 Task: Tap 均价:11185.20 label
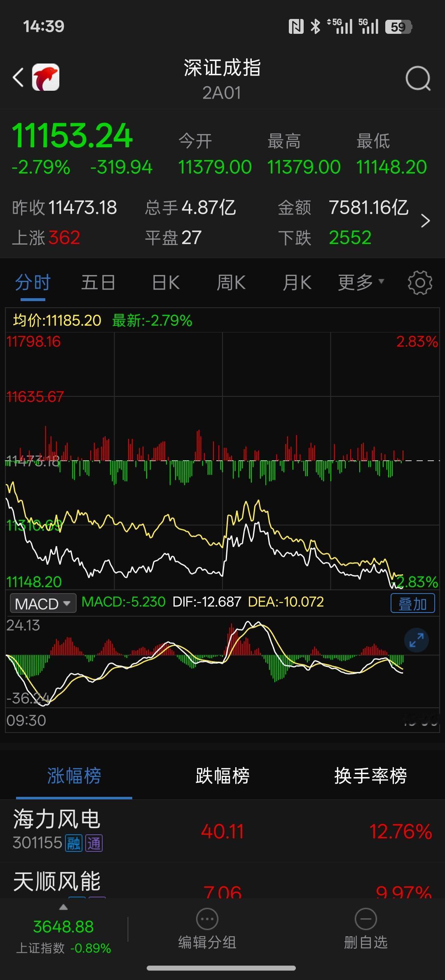coord(57,320)
